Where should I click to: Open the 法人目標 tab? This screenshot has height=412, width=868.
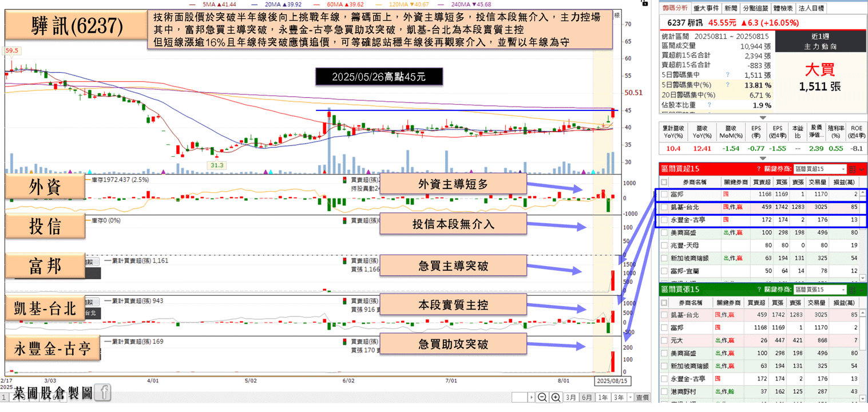(x=811, y=8)
